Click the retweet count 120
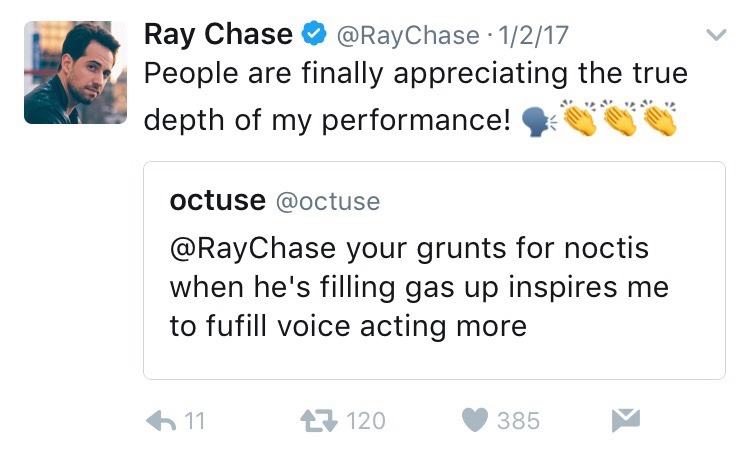The width and height of the screenshot is (750, 457). point(365,421)
